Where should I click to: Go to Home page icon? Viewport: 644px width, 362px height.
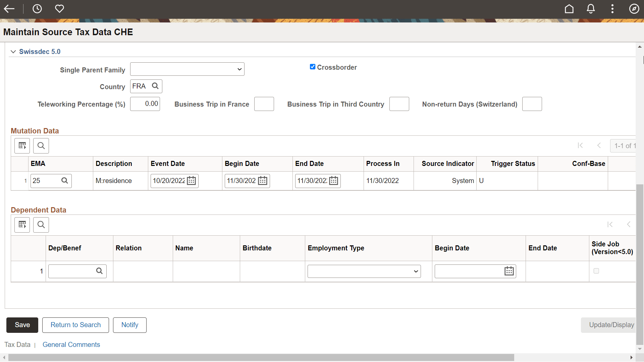[x=569, y=9]
